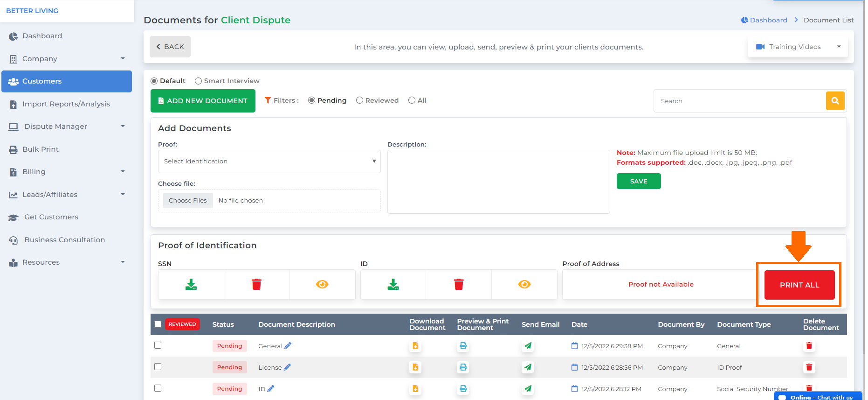Check the License row checkbox
The height and width of the screenshot is (400, 868).
(x=158, y=366)
